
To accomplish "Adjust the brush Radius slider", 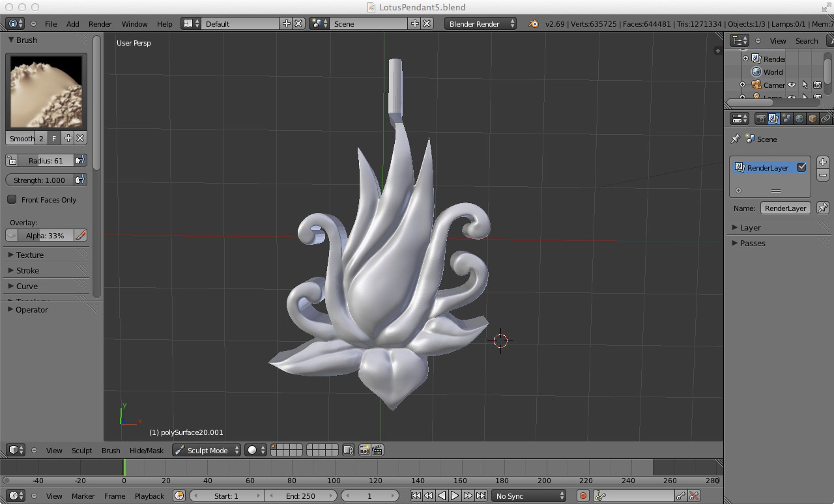I will pyautogui.click(x=46, y=160).
